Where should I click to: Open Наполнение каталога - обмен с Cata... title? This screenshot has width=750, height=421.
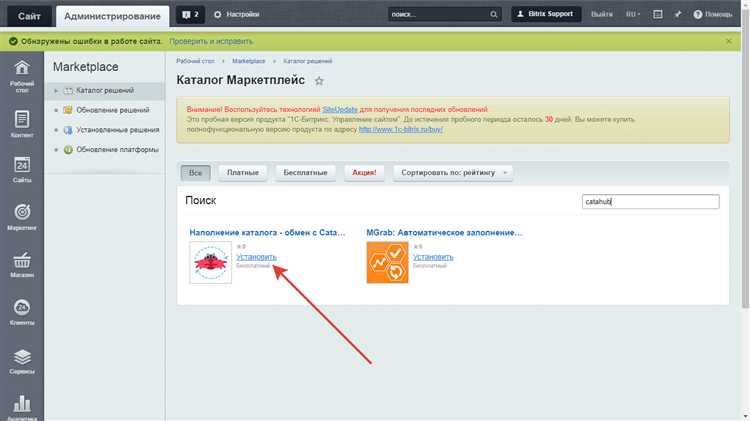267,233
